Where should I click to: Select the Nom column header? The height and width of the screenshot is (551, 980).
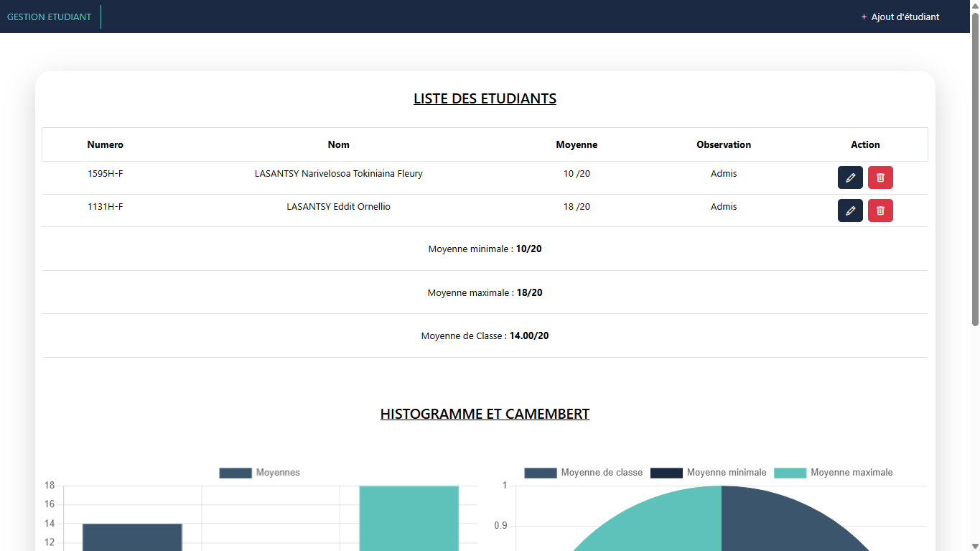click(x=339, y=144)
